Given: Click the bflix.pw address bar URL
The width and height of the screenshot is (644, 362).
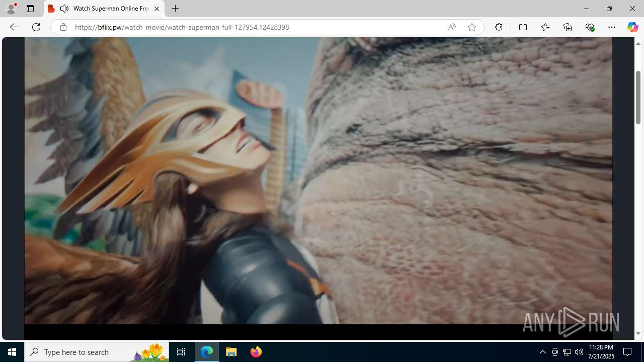Looking at the screenshot, I should coord(182,27).
